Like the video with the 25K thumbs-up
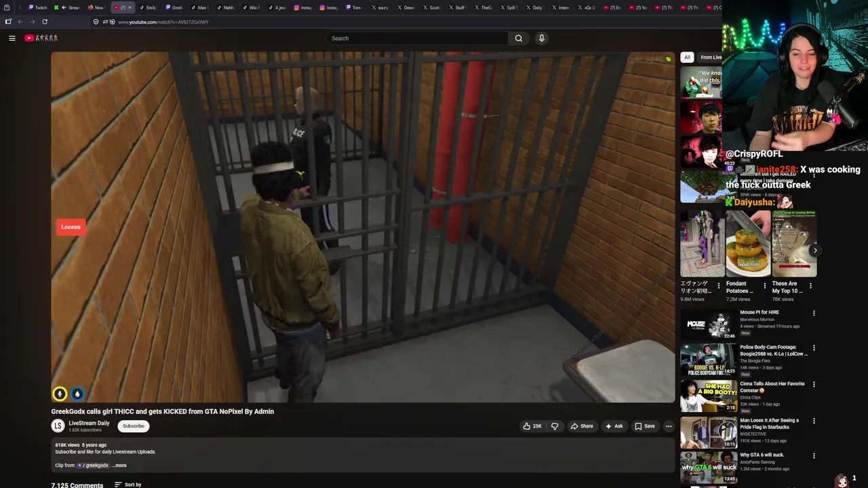868x488 pixels. click(x=532, y=426)
